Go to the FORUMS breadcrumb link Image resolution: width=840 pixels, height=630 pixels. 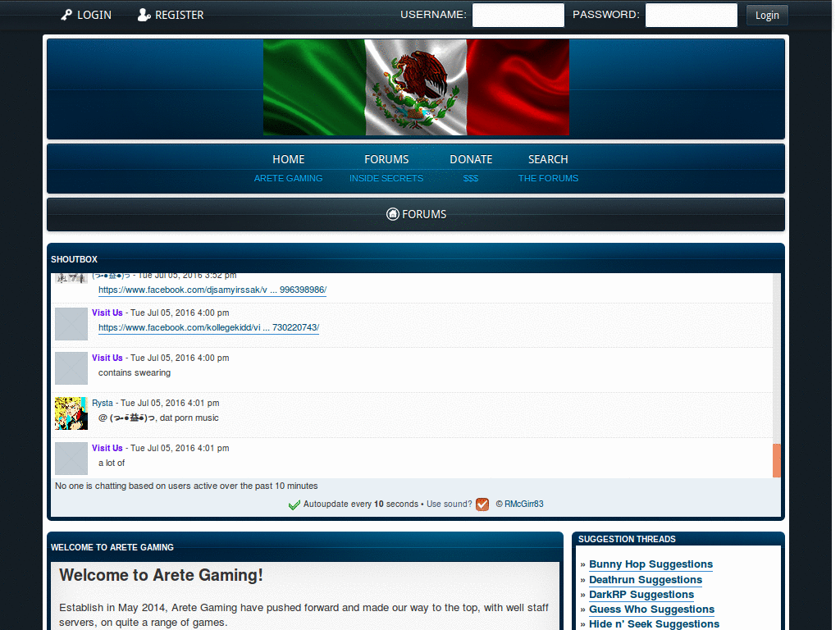[424, 214]
